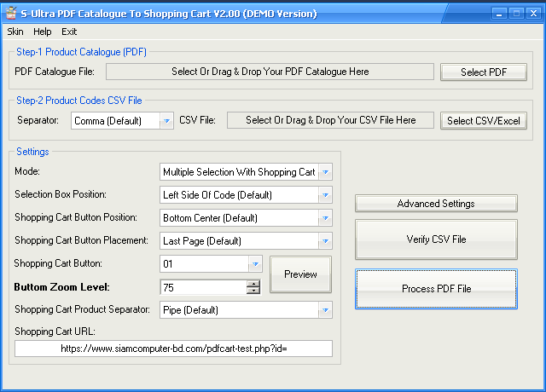Click the CSV file drop area
546x392 pixels.
tap(330, 120)
